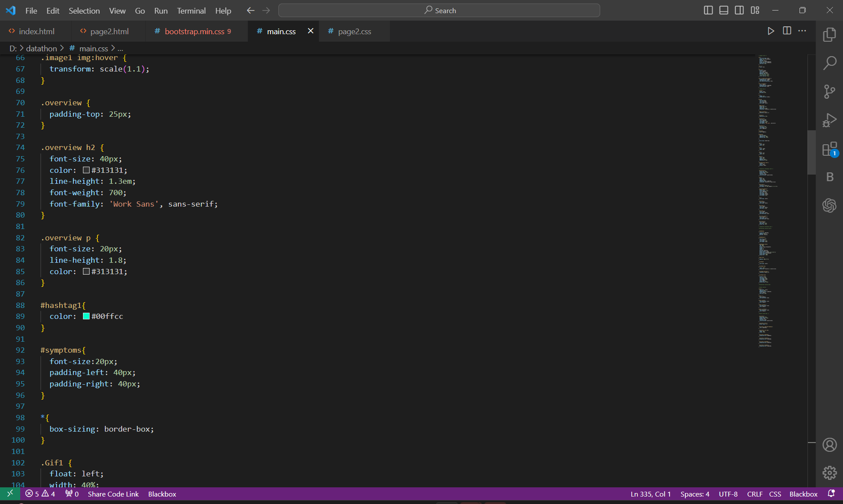Click the #00ffcc color swatch
This screenshot has width=843, height=504.
point(86,316)
